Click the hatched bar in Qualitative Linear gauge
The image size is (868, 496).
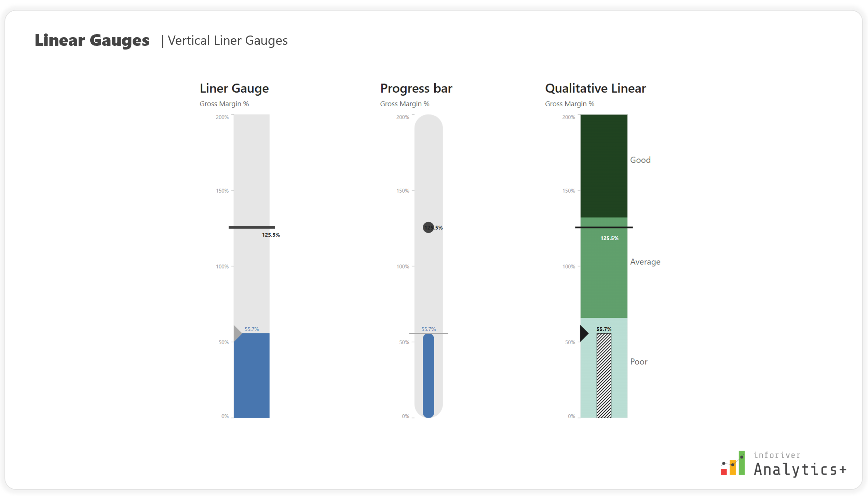604,375
